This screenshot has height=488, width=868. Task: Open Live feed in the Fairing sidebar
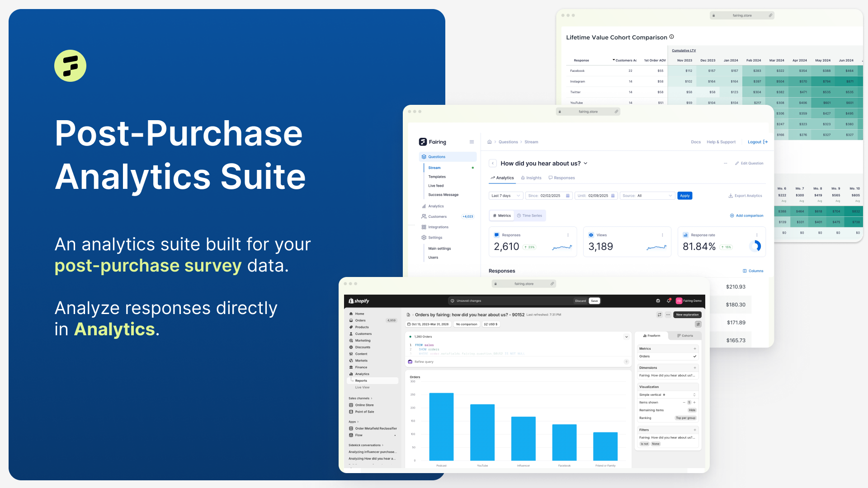(436, 186)
